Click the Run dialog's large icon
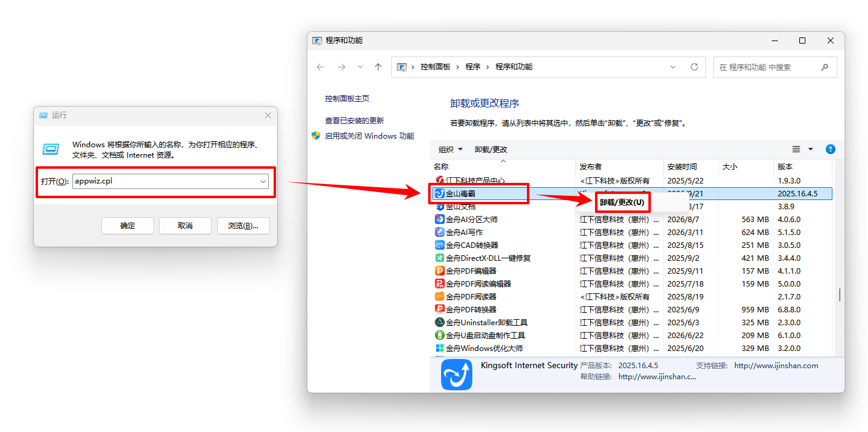The image size is (868, 432). point(50,148)
